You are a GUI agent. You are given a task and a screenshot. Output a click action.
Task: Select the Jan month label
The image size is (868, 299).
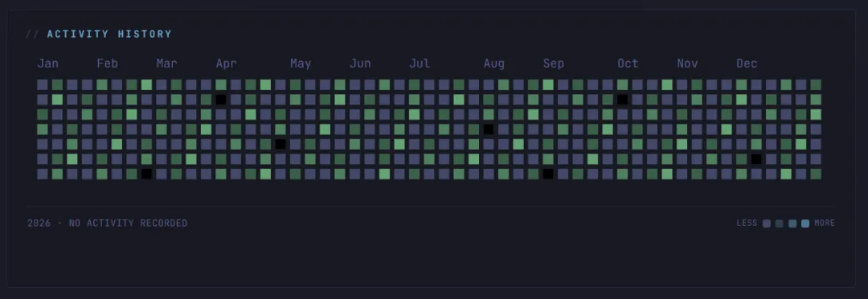[x=47, y=63]
